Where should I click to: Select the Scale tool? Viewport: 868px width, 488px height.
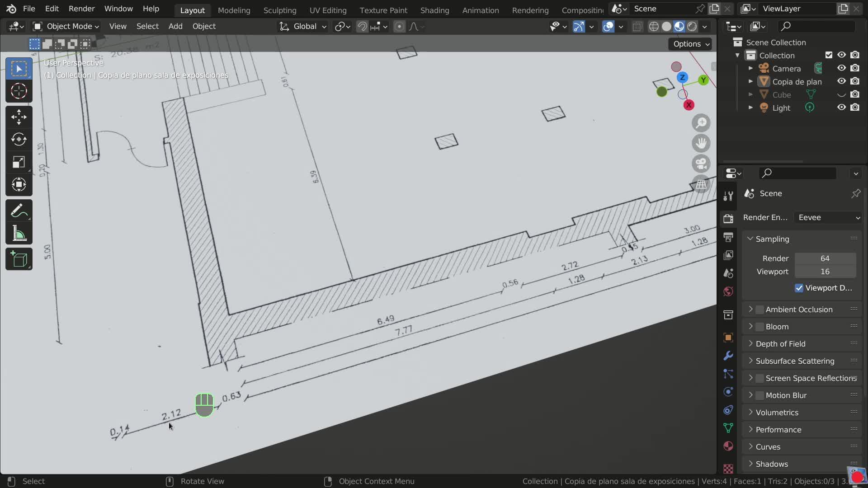pyautogui.click(x=19, y=162)
